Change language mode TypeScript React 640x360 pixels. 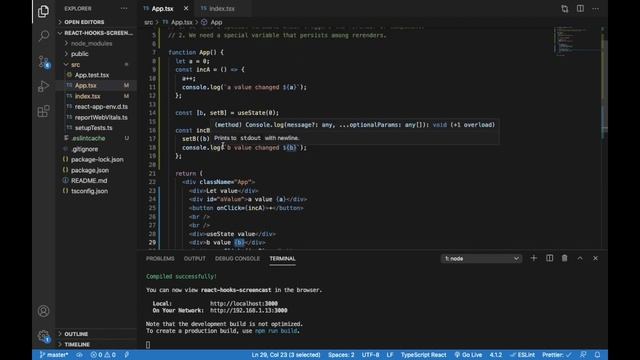423,355
